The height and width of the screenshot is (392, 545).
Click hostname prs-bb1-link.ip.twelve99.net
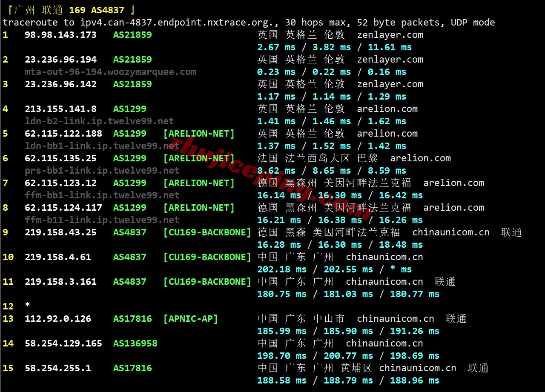click(102, 171)
